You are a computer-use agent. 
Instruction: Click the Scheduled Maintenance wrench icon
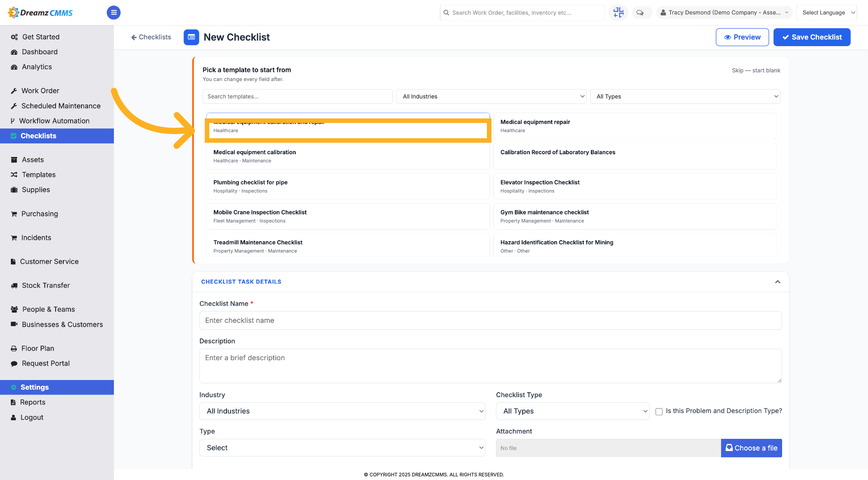click(14, 106)
